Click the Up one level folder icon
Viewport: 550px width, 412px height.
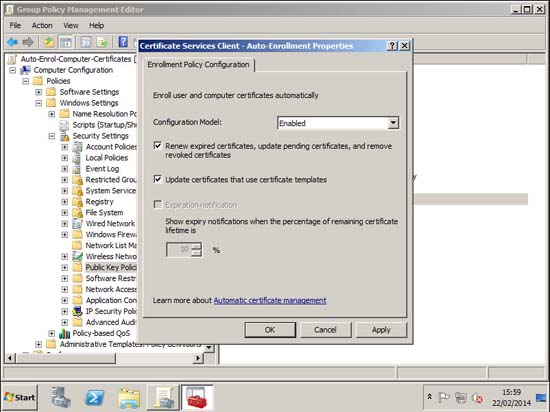pos(49,42)
